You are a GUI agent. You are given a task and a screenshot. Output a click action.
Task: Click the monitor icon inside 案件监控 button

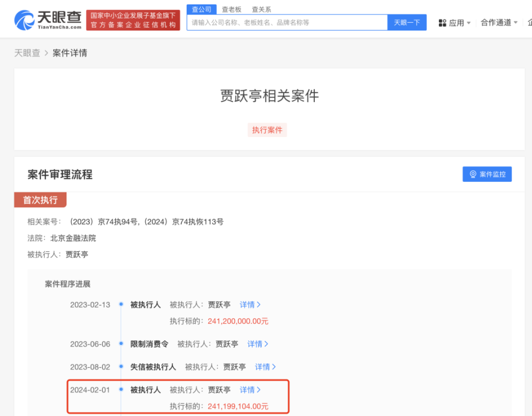[473, 174]
